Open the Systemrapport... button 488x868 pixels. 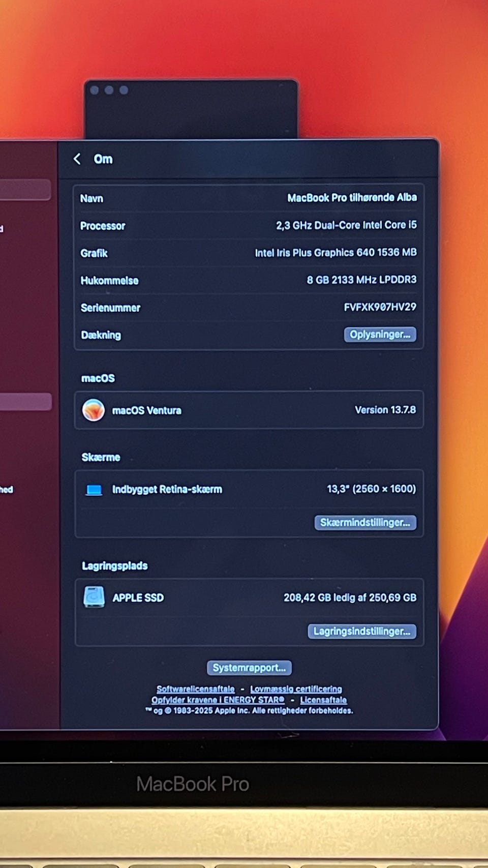[249, 668]
